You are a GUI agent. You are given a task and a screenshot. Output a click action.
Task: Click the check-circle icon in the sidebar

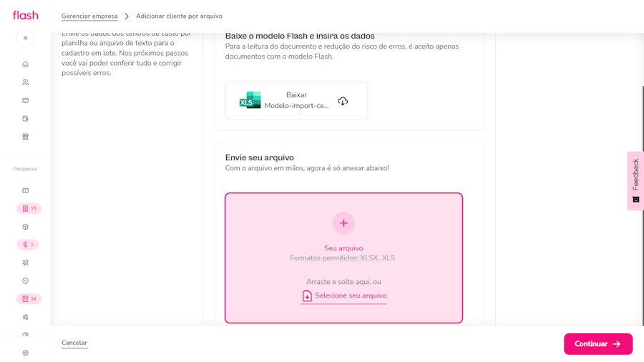pos(25,281)
